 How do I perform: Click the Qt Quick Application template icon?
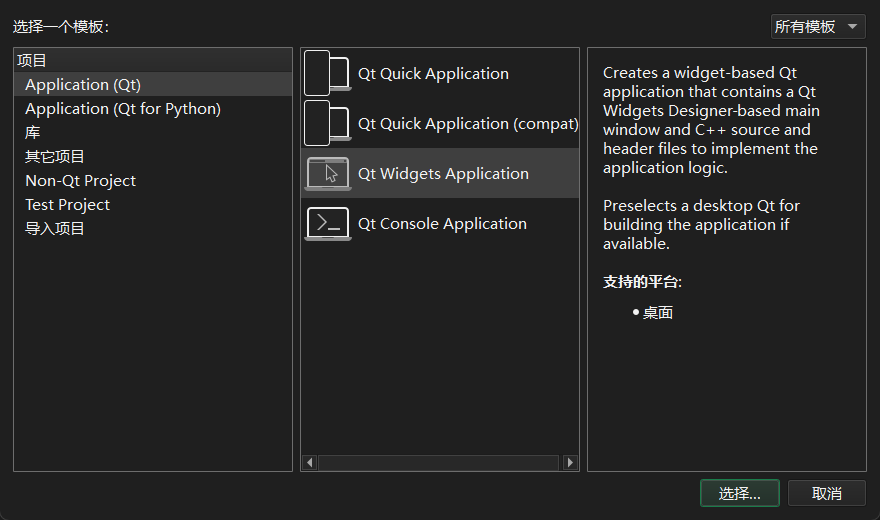pyautogui.click(x=328, y=73)
